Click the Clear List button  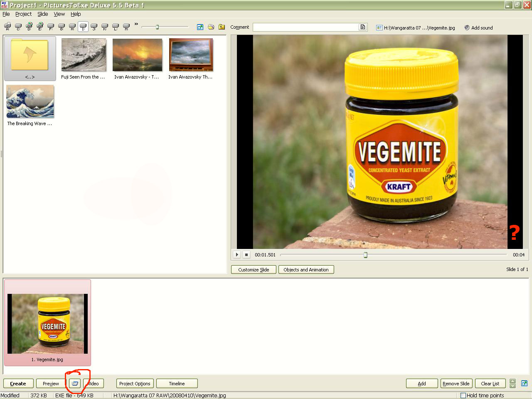coord(490,384)
